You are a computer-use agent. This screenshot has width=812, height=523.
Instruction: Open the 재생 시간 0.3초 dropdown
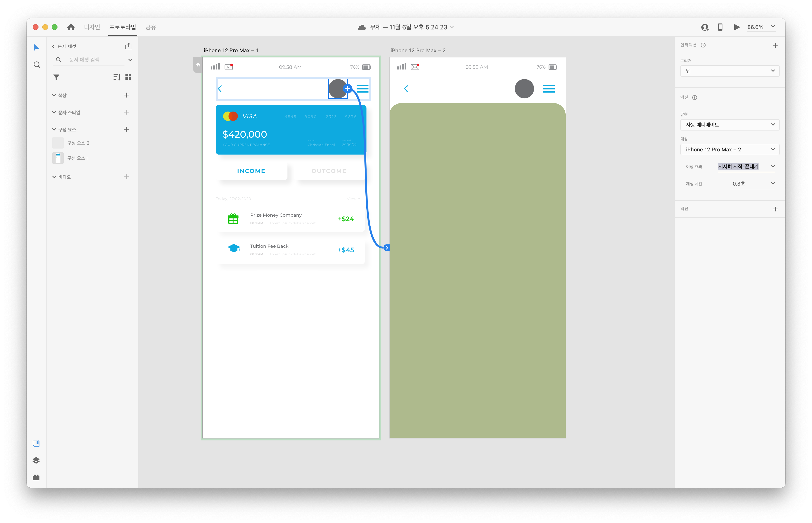(x=753, y=184)
